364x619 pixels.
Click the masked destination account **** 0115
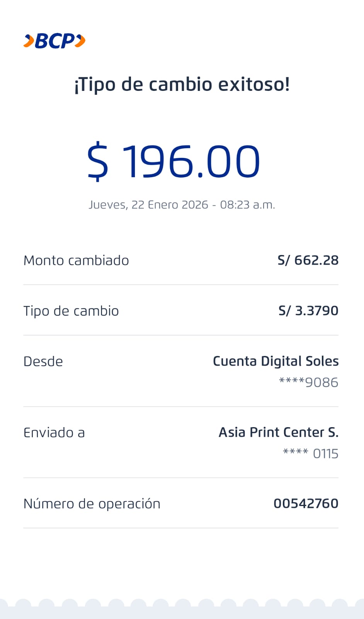tap(310, 453)
